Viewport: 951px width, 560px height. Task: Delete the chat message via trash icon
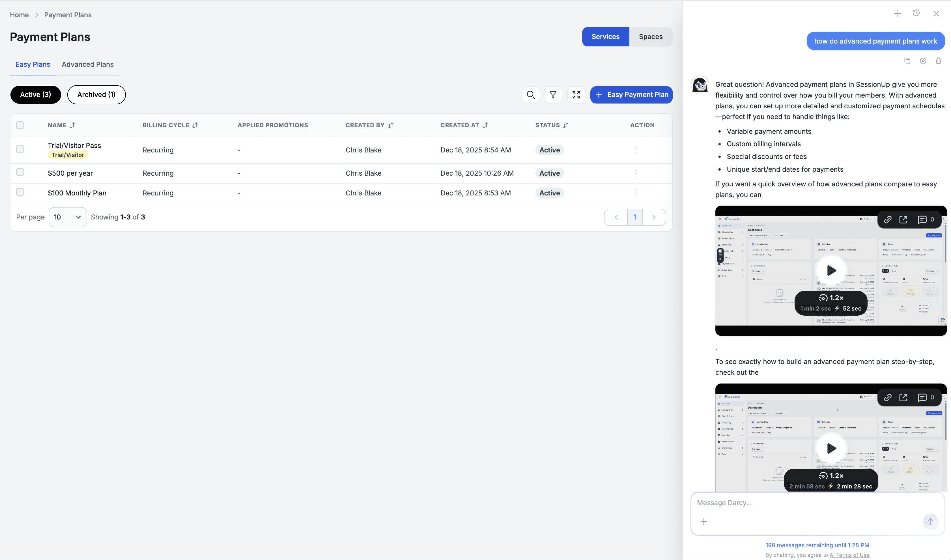point(938,61)
